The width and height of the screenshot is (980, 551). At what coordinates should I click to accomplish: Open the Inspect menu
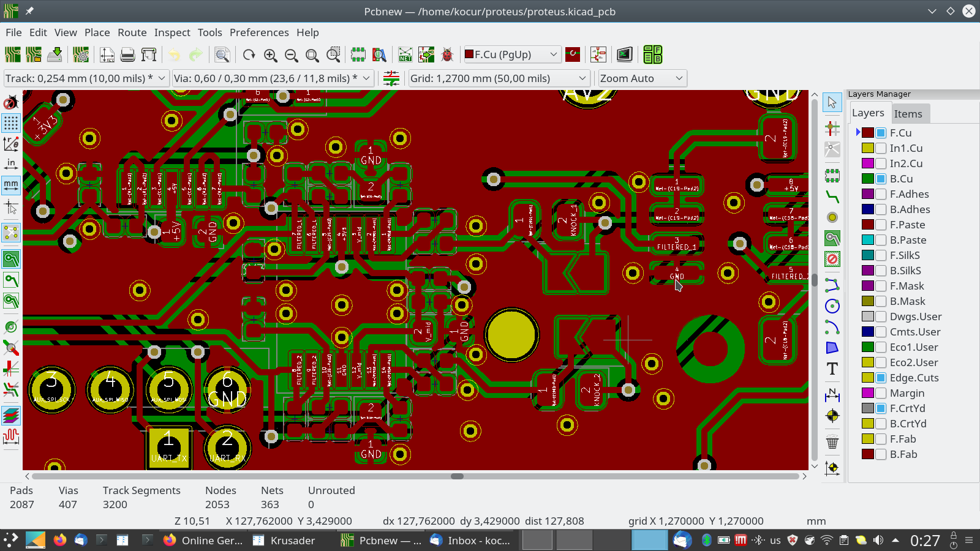172,32
